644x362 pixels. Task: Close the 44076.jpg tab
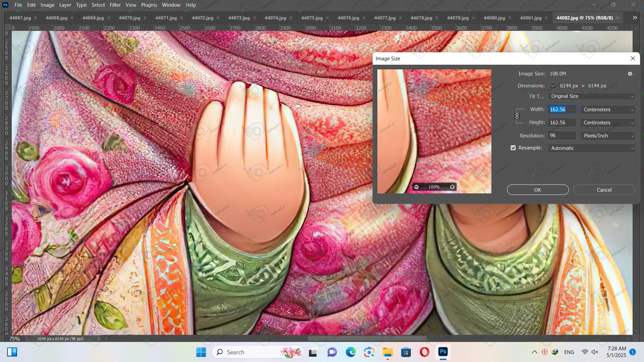coord(364,18)
